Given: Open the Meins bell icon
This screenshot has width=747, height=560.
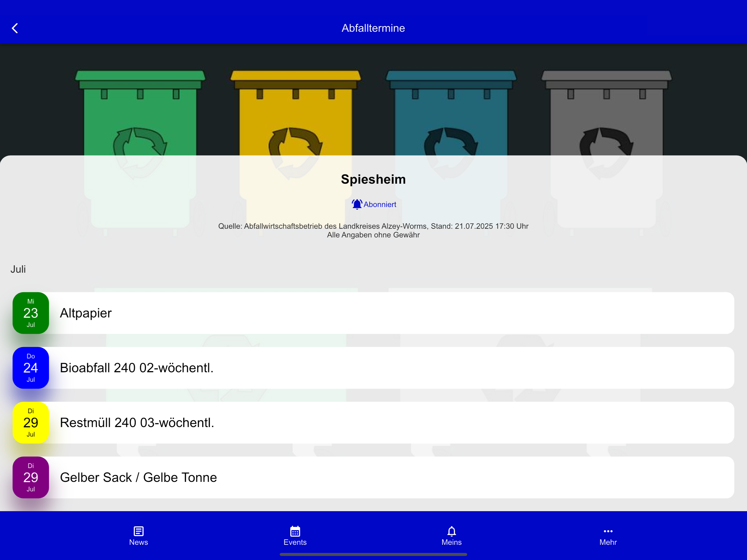Looking at the screenshot, I should click(451, 531).
